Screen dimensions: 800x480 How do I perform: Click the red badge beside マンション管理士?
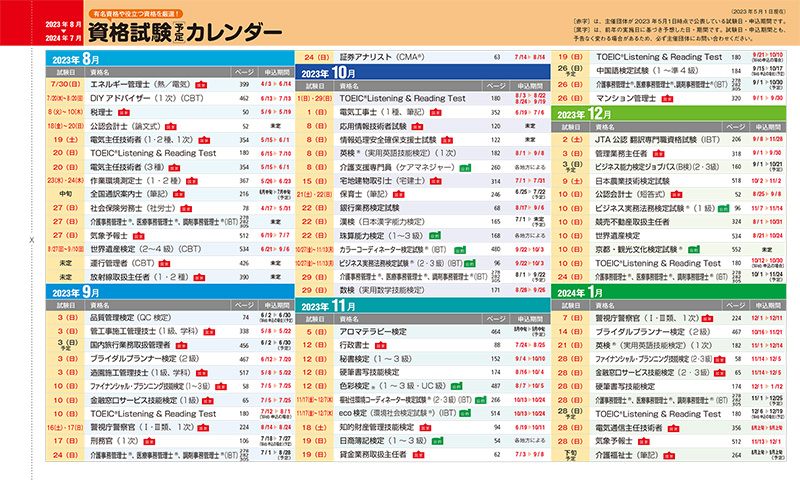click(667, 98)
